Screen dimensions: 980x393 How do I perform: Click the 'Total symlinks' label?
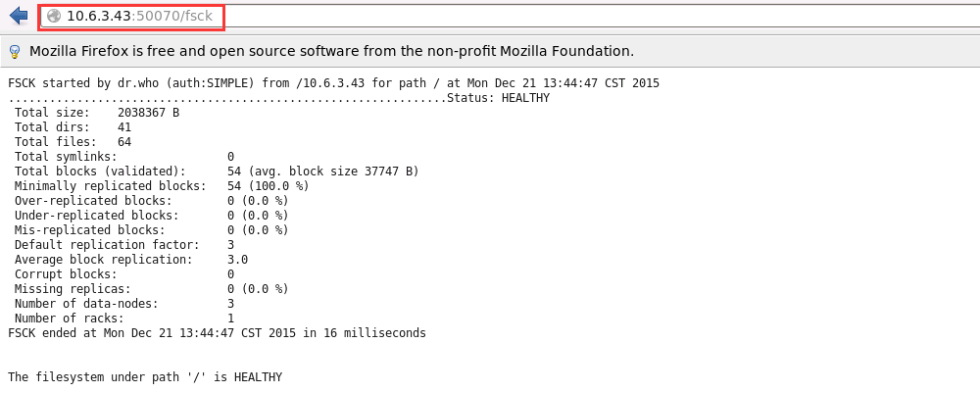[x=66, y=157]
